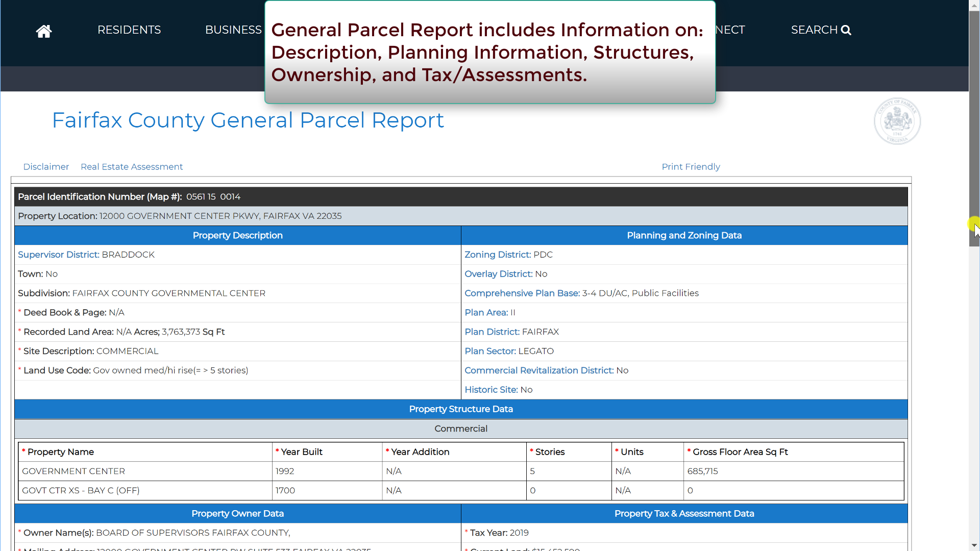Open the Supervisor District link
Screen dimensions: 980x551
pos(59,255)
